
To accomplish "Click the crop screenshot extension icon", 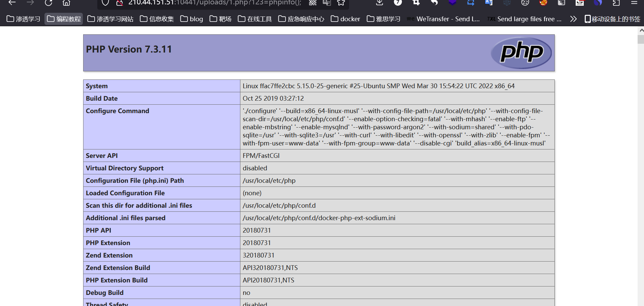I will pyautogui.click(x=416, y=3).
